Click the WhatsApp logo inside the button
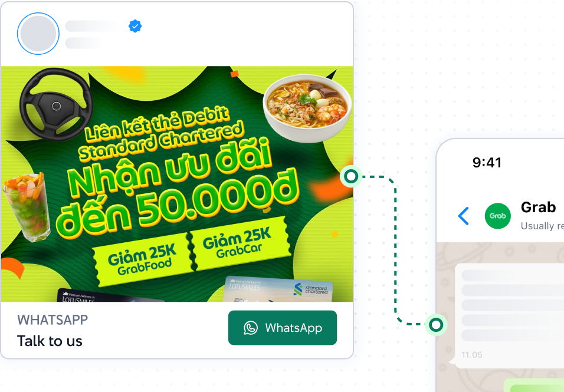Viewport: 564px width, 392px height. (x=251, y=328)
